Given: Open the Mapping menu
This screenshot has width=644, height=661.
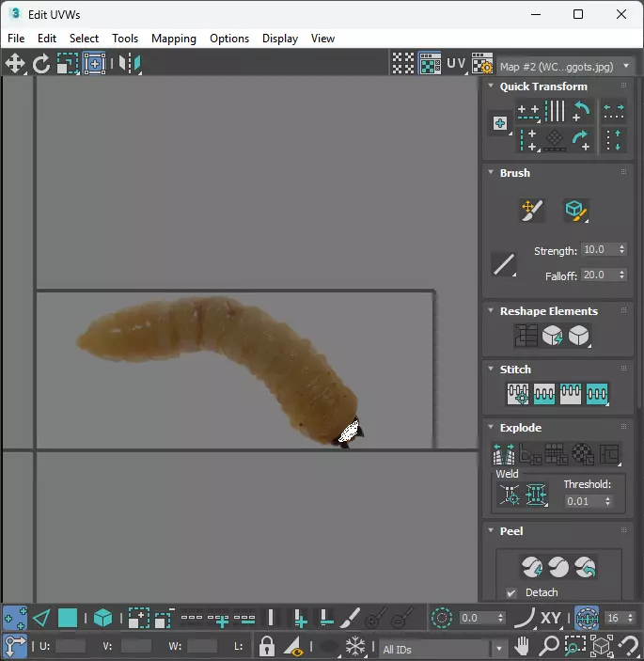Looking at the screenshot, I should 174,39.
